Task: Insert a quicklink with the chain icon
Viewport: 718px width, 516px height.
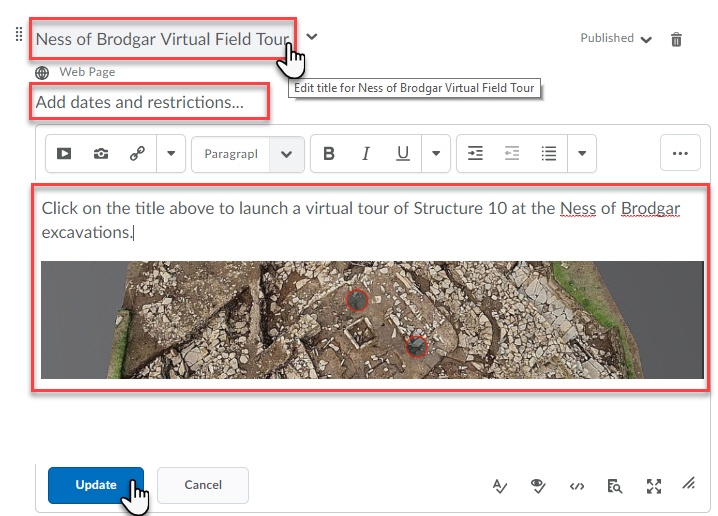Action: tap(137, 153)
